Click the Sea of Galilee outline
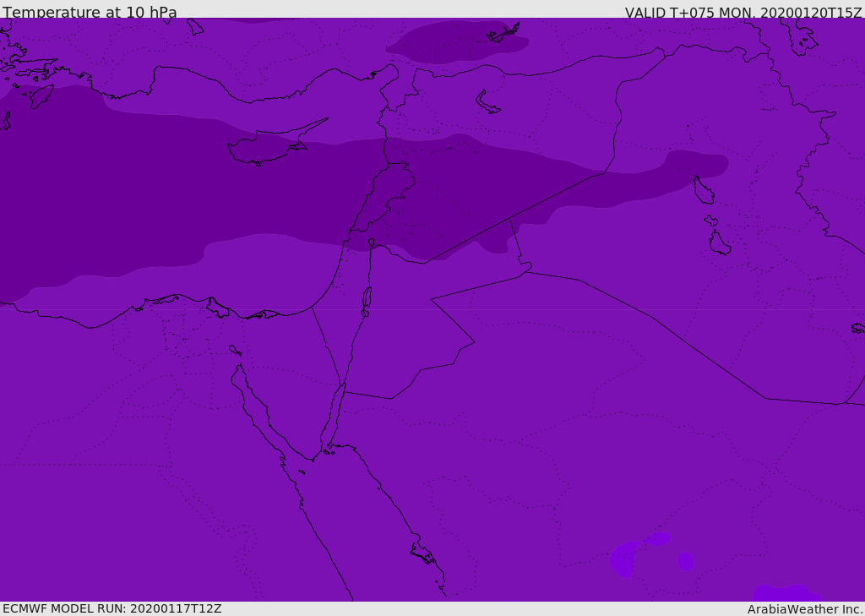Viewport: 865px width, 616px height. point(372,243)
